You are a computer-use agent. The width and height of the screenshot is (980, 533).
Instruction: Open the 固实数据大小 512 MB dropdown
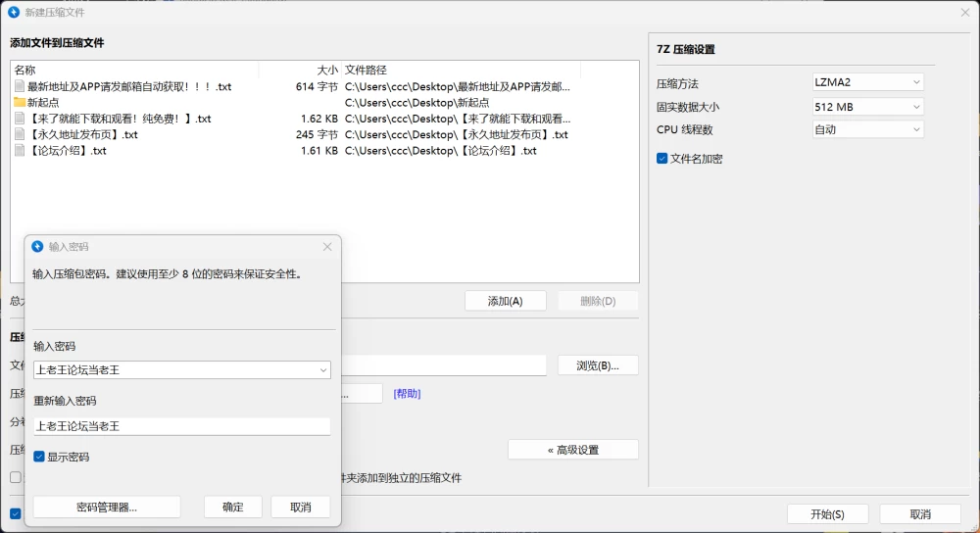click(x=867, y=107)
